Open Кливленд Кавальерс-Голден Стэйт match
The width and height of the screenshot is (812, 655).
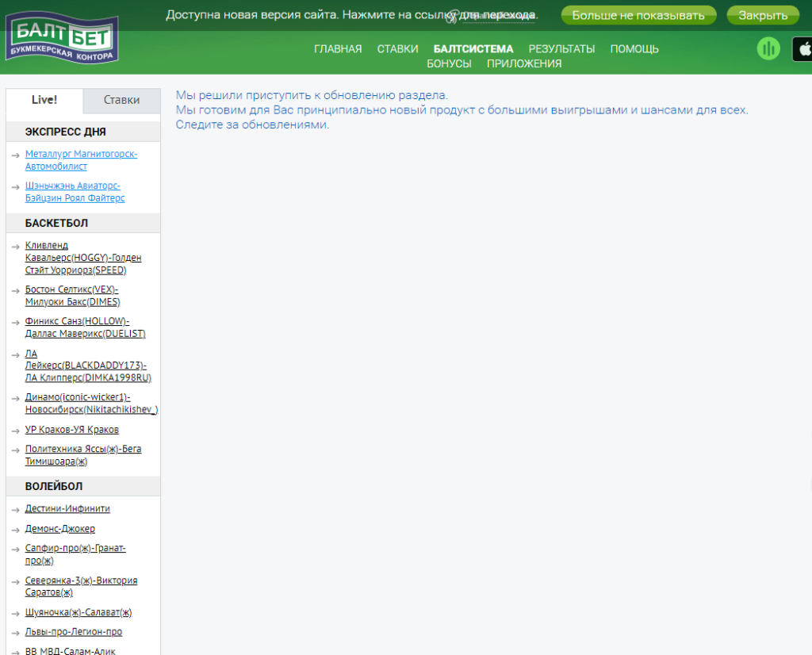[x=83, y=258]
